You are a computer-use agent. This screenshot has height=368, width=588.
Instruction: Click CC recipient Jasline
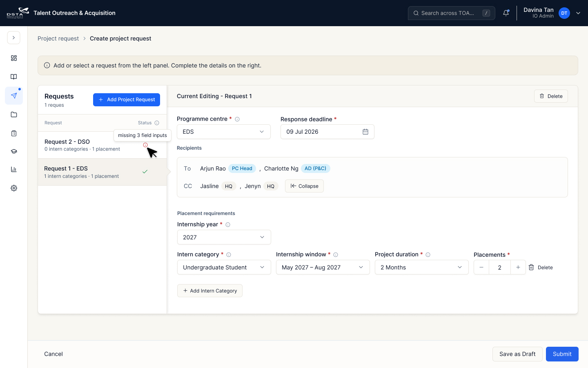point(209,186)
